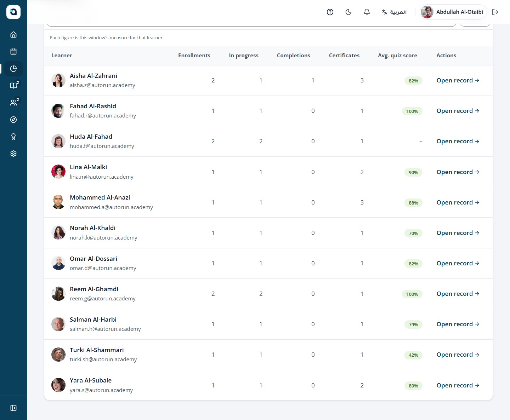510x420 pixels.
Task: Click the Certificates column header
Action: click(x=344, y=56)
